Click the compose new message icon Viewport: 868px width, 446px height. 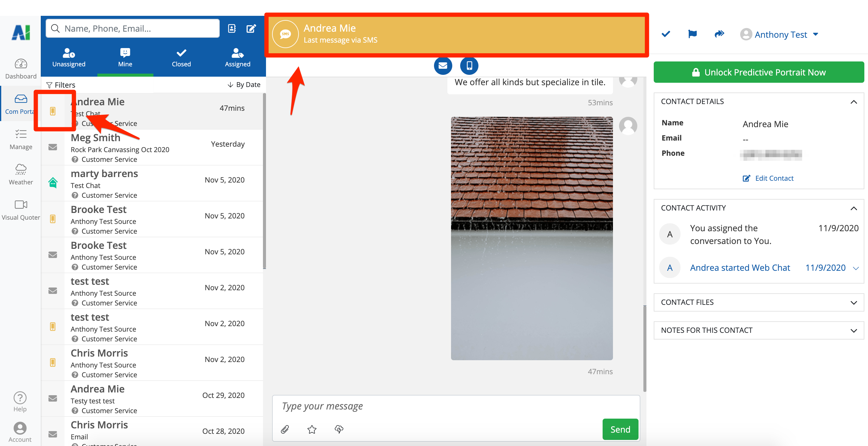click(x=251, y=28)
